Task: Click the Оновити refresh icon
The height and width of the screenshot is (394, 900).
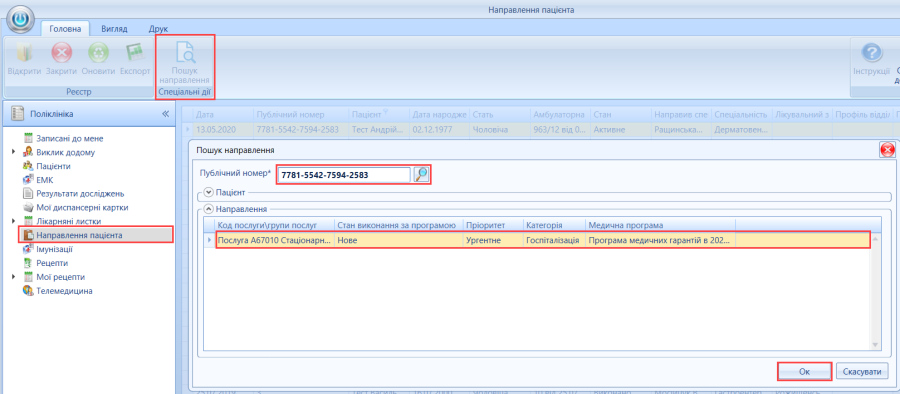Action: click(x=98, y=54)
